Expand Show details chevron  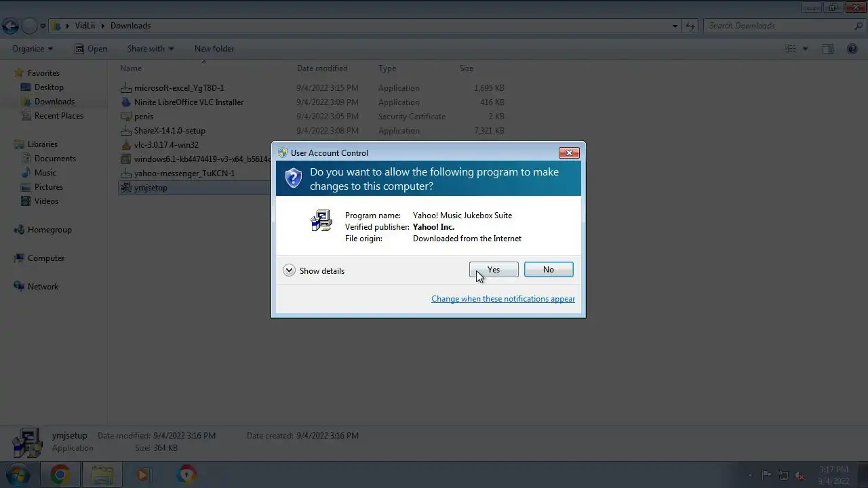tap(289, 270)
